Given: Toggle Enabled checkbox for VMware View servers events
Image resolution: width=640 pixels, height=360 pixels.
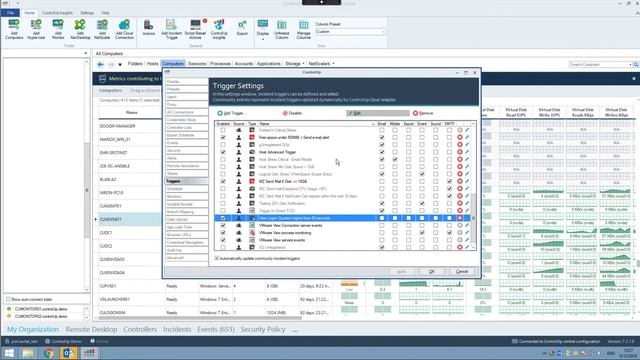Looking at the screenshot, I should [x=223, y=240].
